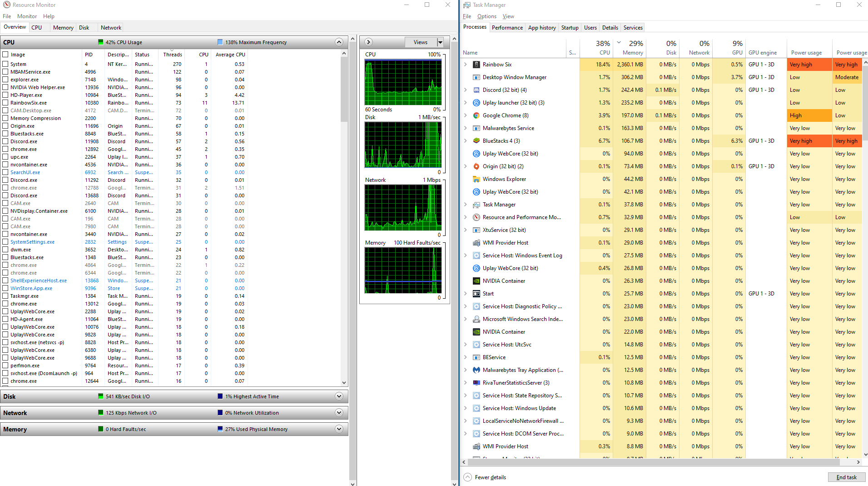
Task: Click the Rainbow Six process icon
Action: [x=476, y=65]
